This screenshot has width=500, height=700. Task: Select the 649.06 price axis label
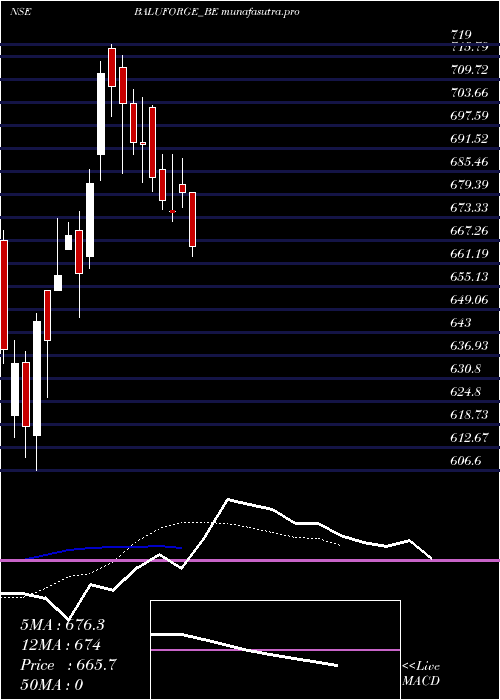click(469, 300)
